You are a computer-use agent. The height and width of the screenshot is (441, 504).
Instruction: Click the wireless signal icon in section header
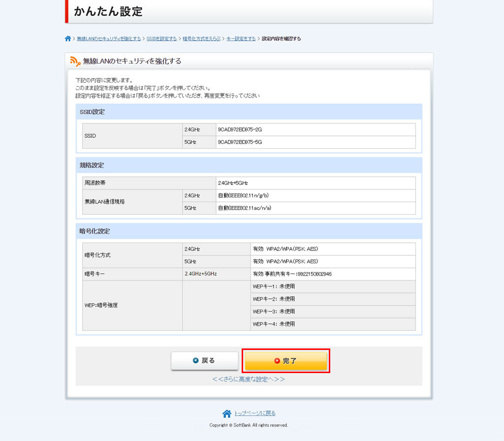pos(75,61)
